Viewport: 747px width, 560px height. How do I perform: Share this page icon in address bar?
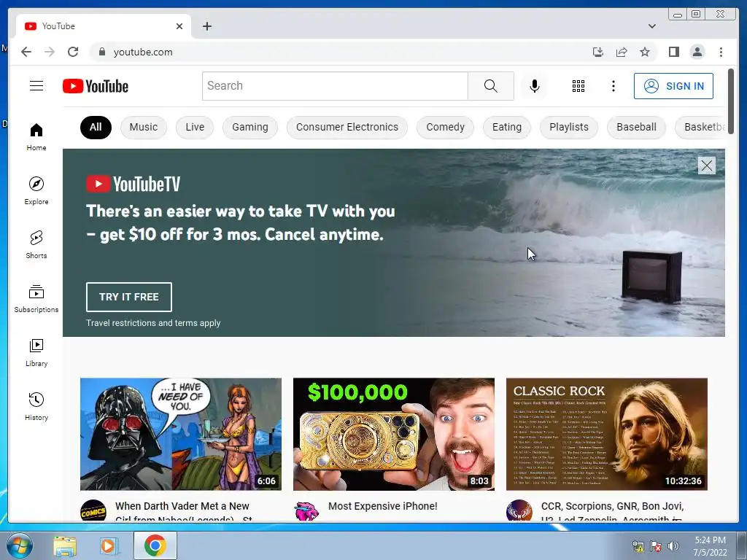point(622,52)
